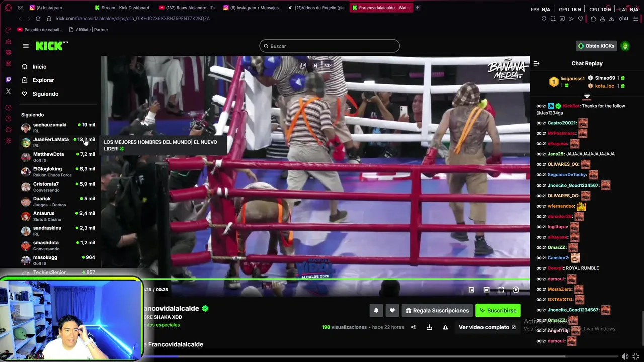The width and height of the screenshot is (644, 362).
Task: Open Affiliate | Partner bookmark
Action: pyautogui.click(x=88, y=30)
